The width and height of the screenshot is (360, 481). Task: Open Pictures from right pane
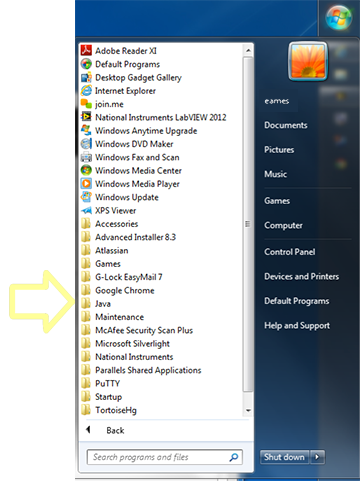(x=279, y=150)
